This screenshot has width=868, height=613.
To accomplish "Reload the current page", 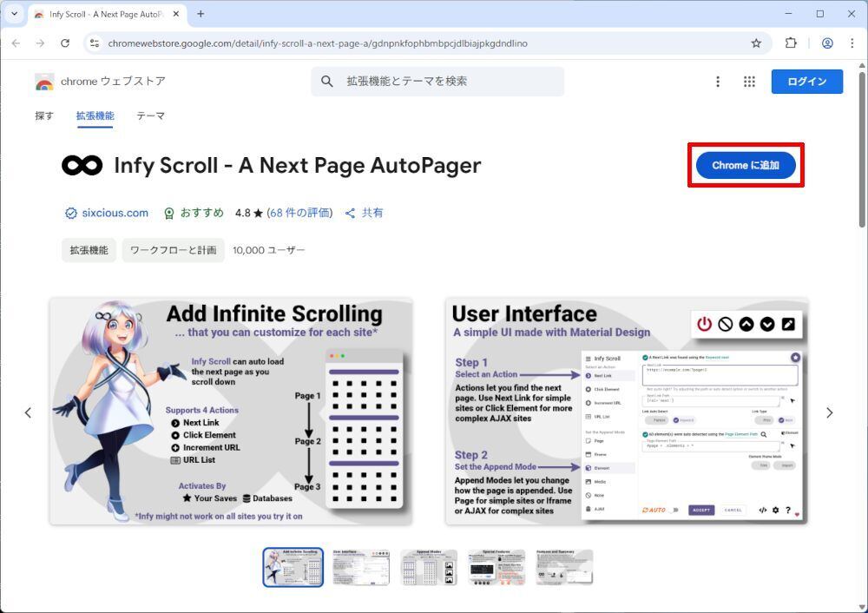I will (65, 43).
